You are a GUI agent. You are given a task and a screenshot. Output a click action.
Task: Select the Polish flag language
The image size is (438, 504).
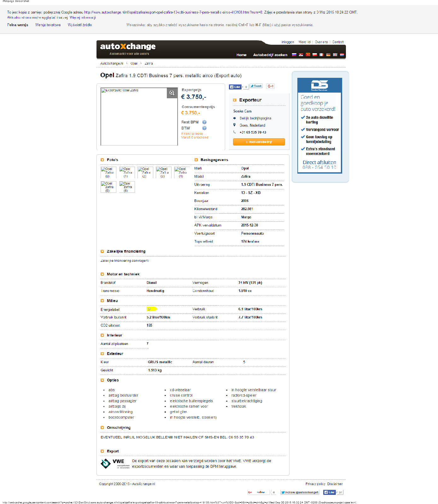pyautogui.click(x=314, y=55)
